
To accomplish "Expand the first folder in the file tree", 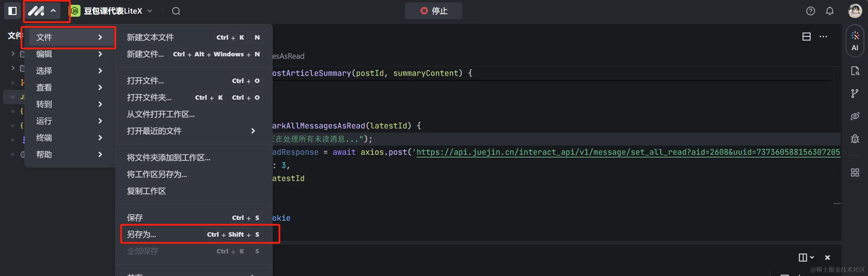I will pos(13,54).
